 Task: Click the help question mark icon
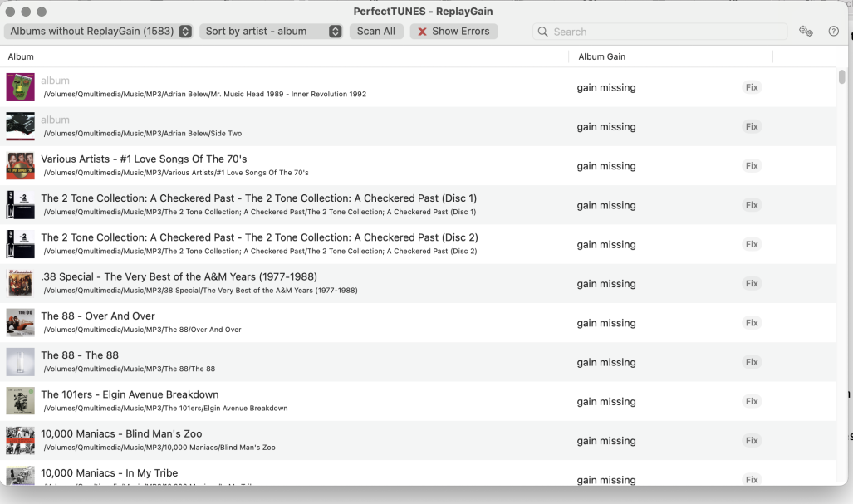click(833, 32)
